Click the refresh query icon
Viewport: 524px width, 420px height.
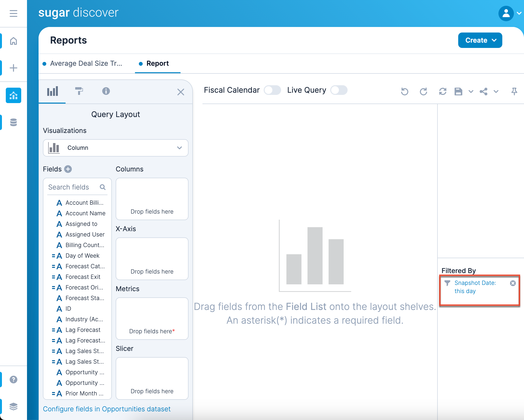(443, 92)
